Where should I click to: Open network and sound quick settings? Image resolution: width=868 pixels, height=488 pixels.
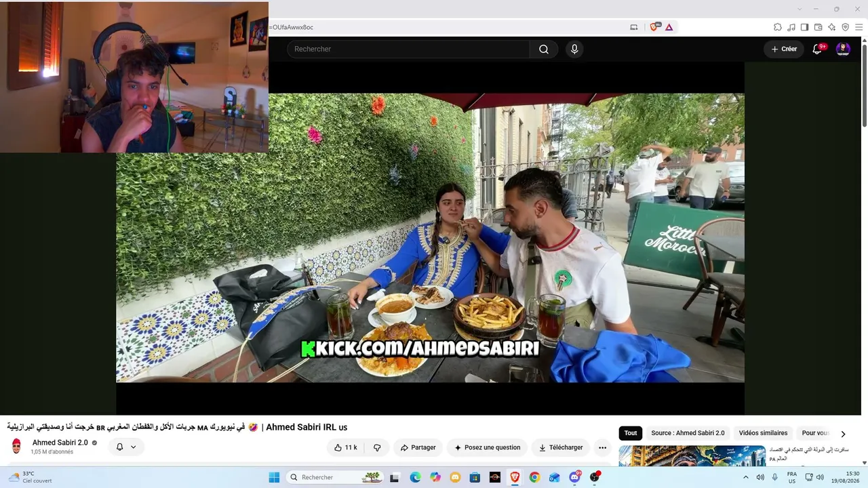coord(814,477)
